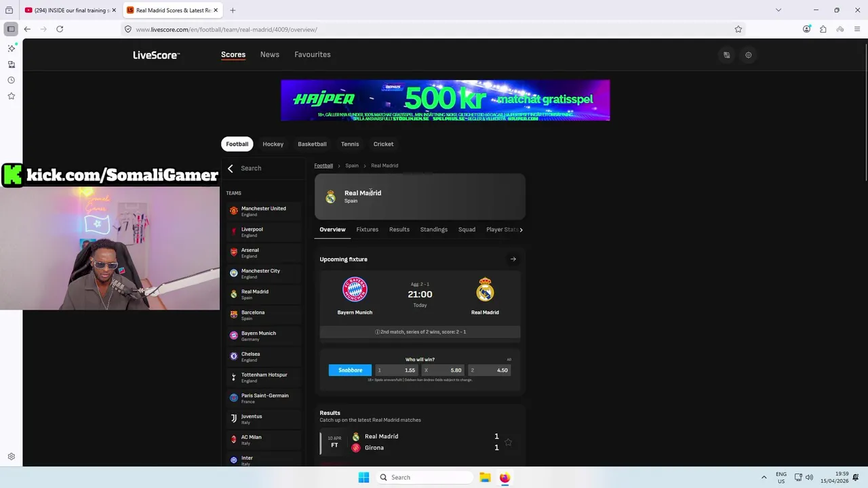
Task: Open the Player Stats tab
Action: [502, 230]
